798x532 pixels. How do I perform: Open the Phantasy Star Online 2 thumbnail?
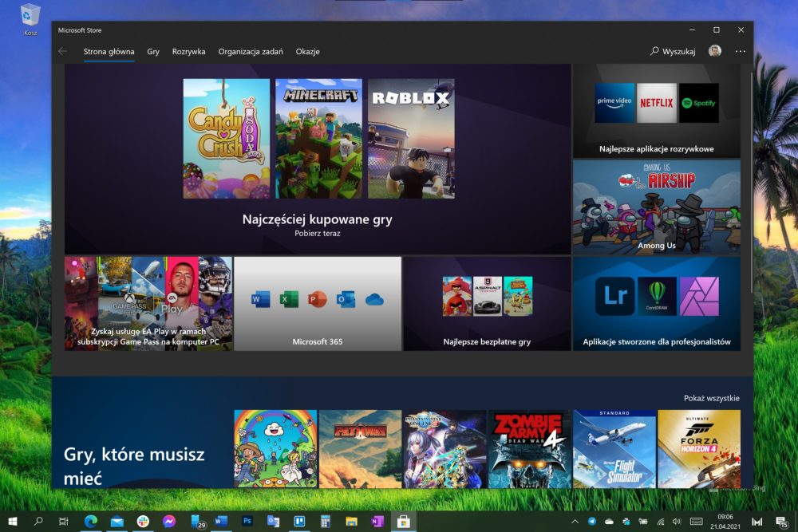click(444, 449)
